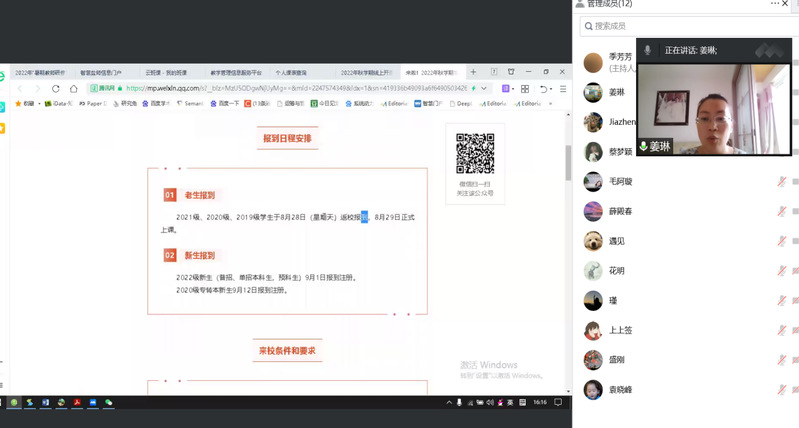Click the browser refresh icon

[x=55, y=88]
